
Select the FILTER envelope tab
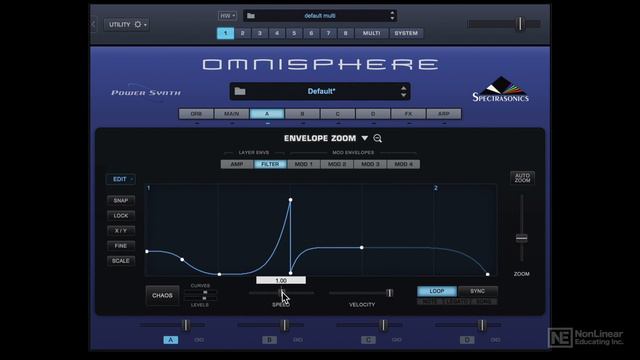[270, 164]
